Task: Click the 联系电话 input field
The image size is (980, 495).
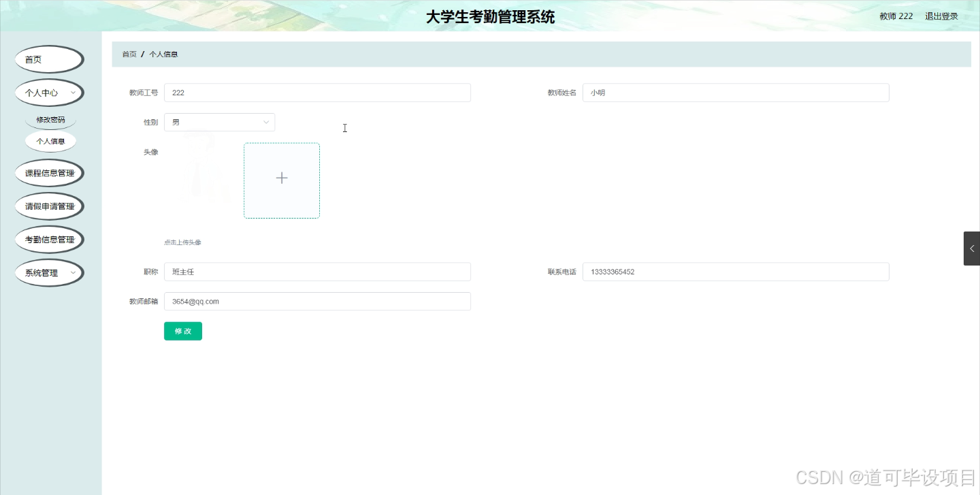Action: coord(736,272)
